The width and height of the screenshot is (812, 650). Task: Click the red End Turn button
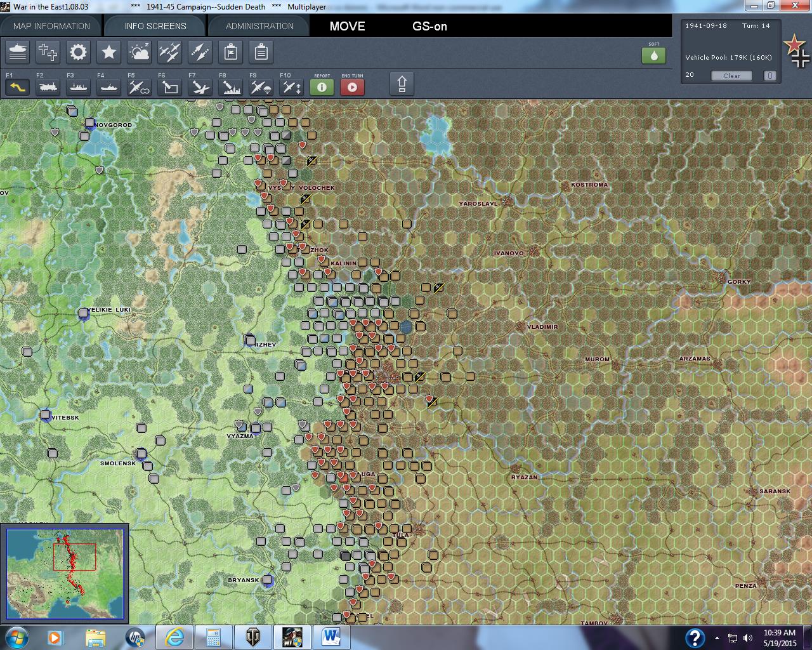coord(353,86)
